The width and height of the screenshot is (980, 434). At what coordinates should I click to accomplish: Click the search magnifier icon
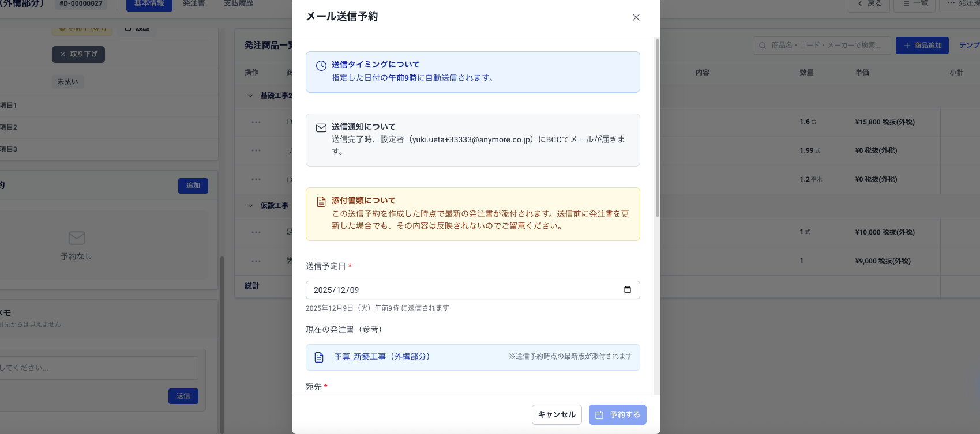763,46
